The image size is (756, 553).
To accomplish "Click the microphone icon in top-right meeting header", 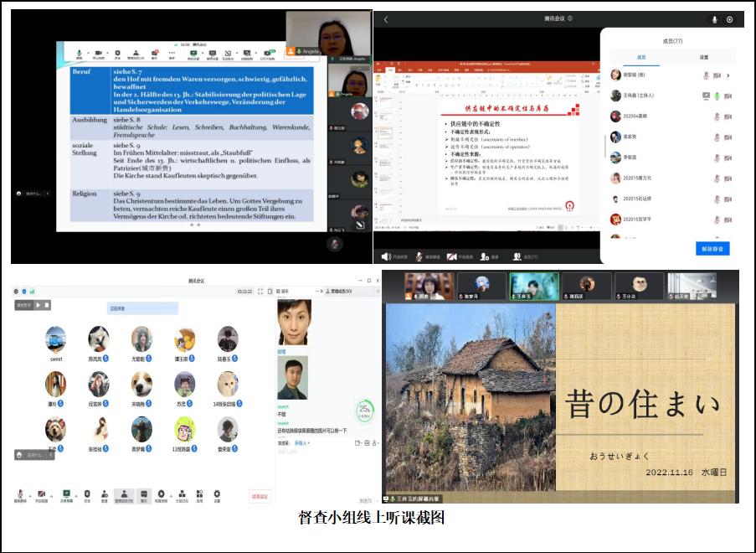I will 714,19.
